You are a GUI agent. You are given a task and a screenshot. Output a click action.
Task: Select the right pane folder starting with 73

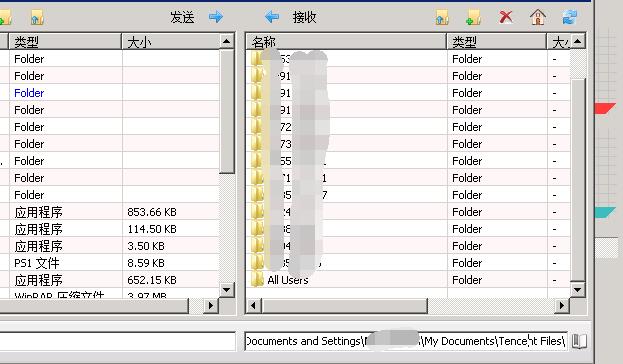coord(408,144)
